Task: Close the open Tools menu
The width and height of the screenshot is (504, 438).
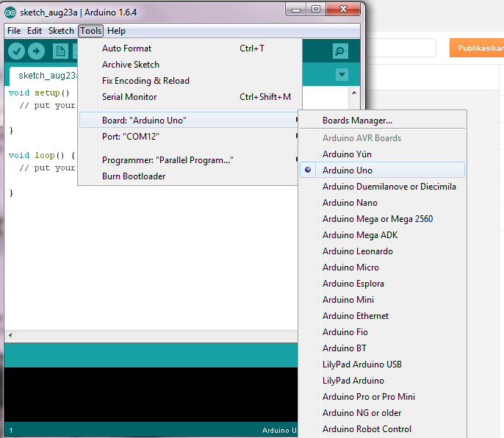Action: (x=90, y=31)
